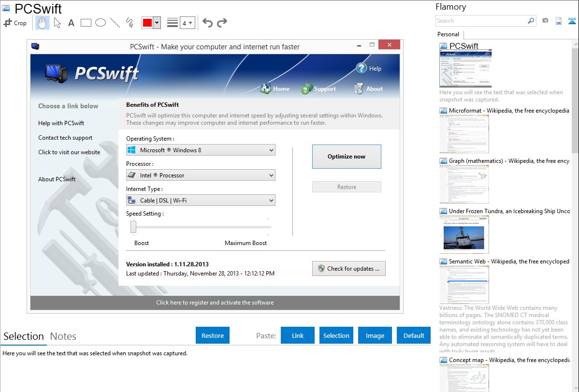Pick the freehand scribble tool

pos(130,23)
